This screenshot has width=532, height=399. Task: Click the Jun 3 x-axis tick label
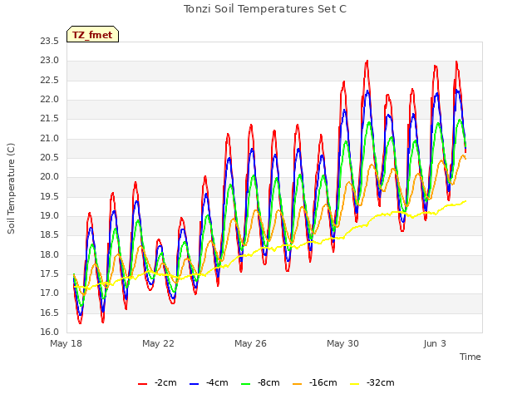point(435,343)
